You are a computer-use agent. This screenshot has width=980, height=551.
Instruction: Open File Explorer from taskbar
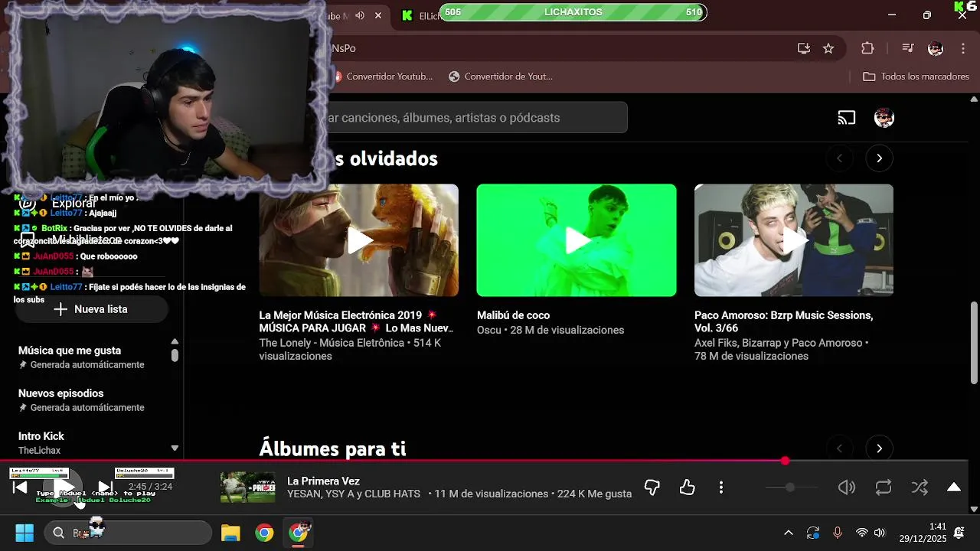click(230, 533)
